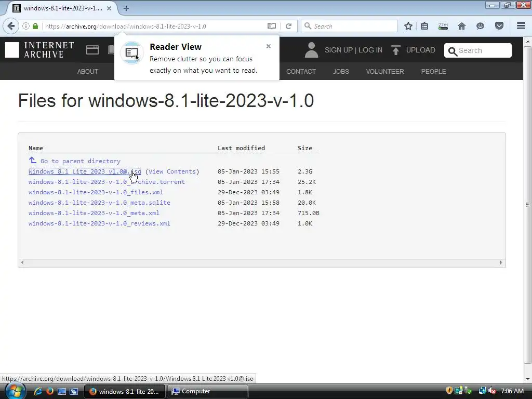
Task: Click the UPLOAD link
Action: 420,50
